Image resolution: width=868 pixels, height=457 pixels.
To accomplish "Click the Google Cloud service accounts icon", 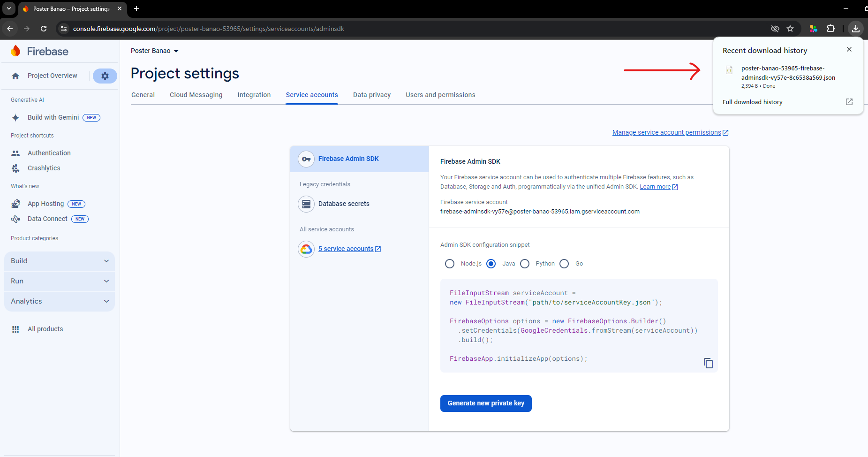I will (306, 249).
